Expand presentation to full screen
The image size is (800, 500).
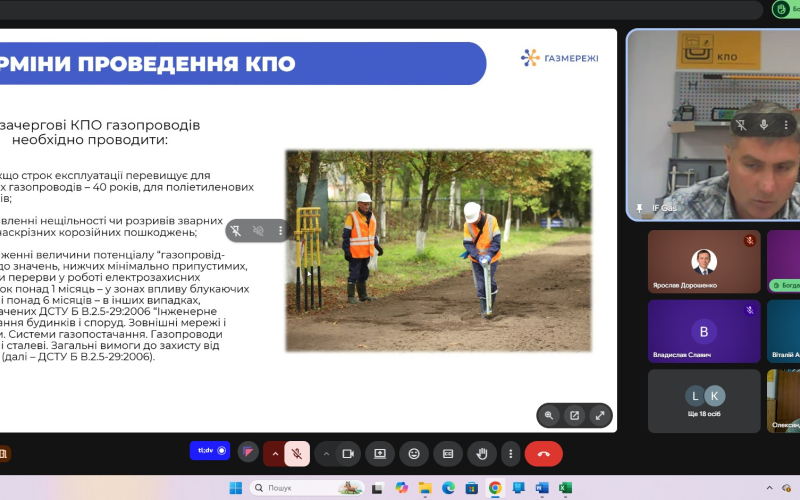(x=600, y=415)
